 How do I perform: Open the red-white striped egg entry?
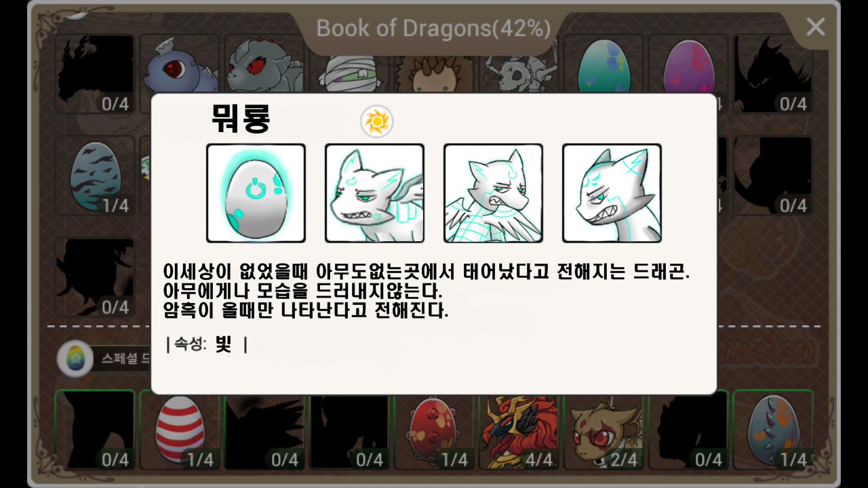coord(180,430)
